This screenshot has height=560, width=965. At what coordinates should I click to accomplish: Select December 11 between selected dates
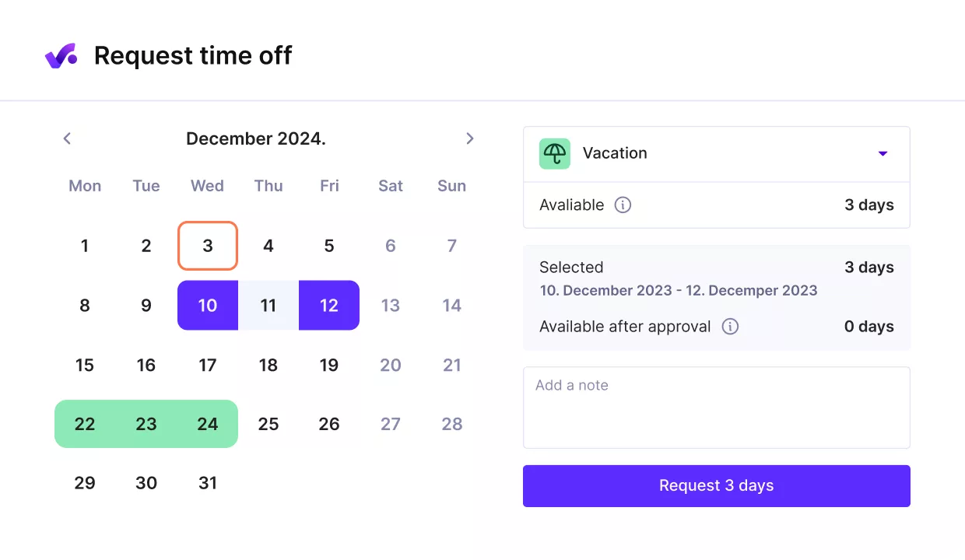point(268,306)
